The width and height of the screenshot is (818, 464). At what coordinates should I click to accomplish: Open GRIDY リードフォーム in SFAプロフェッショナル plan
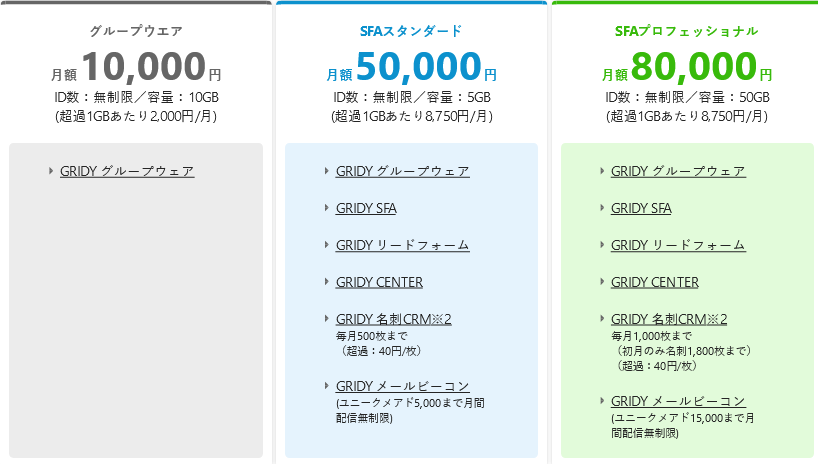(678, 245)
